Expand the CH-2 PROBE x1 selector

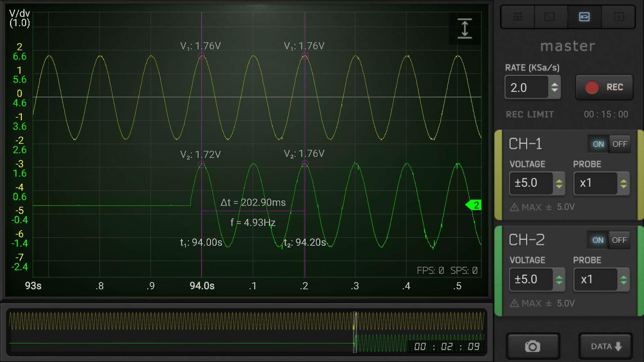click(x=602, y=280)
